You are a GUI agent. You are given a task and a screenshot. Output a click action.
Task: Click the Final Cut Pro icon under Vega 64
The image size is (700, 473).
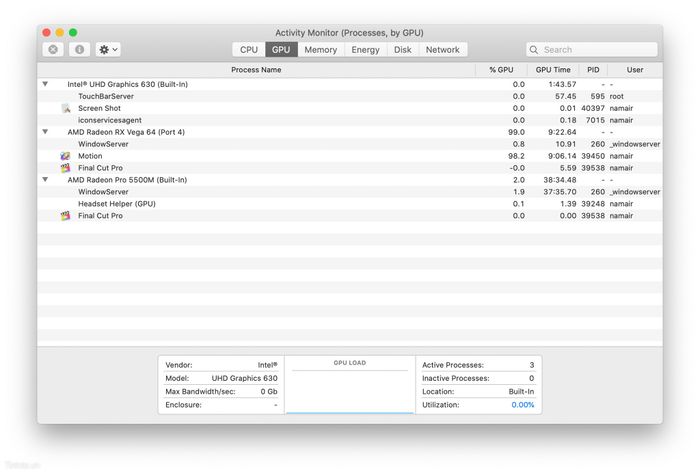(x=65, y=168)
